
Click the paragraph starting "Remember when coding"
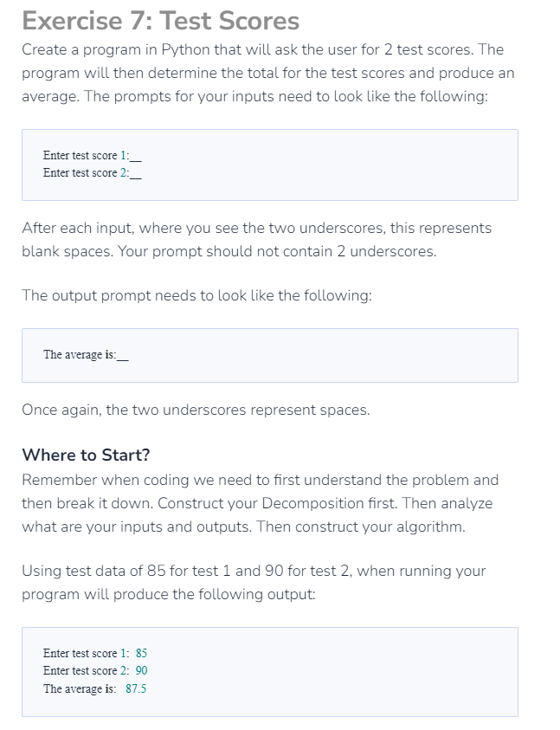(261, 503)
